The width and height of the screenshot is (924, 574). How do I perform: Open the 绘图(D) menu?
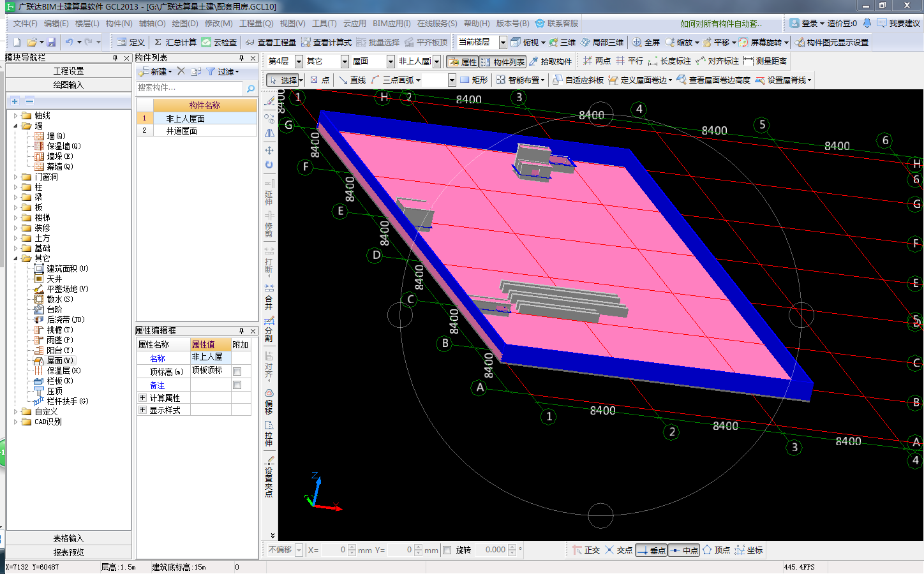click(185, 23)
